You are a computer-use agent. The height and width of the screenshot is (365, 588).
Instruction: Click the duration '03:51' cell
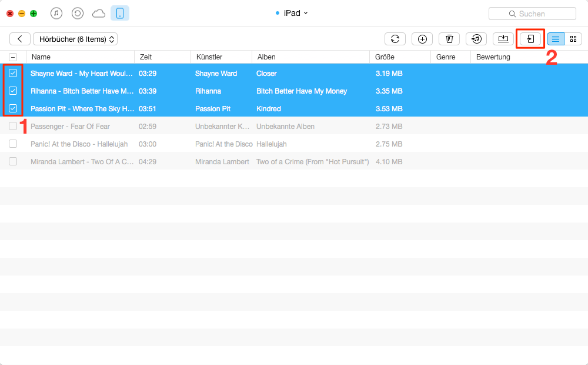click(x=148, y=109)
